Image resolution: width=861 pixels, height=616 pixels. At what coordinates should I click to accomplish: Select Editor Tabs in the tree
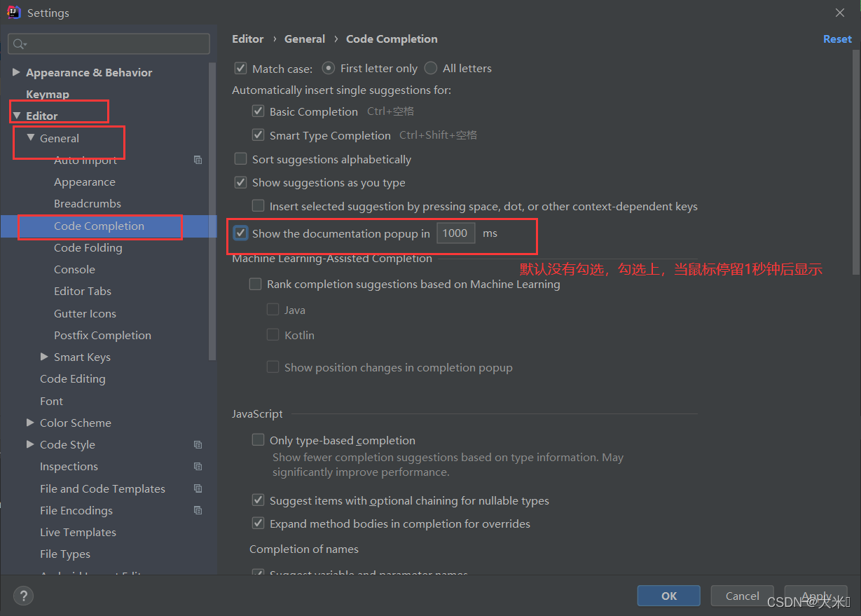[83, 291]
